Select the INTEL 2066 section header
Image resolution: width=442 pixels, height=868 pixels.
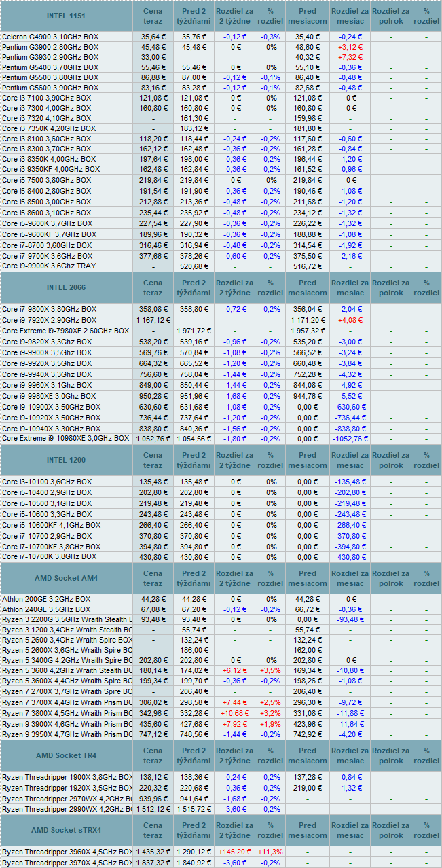coord(67,288)
